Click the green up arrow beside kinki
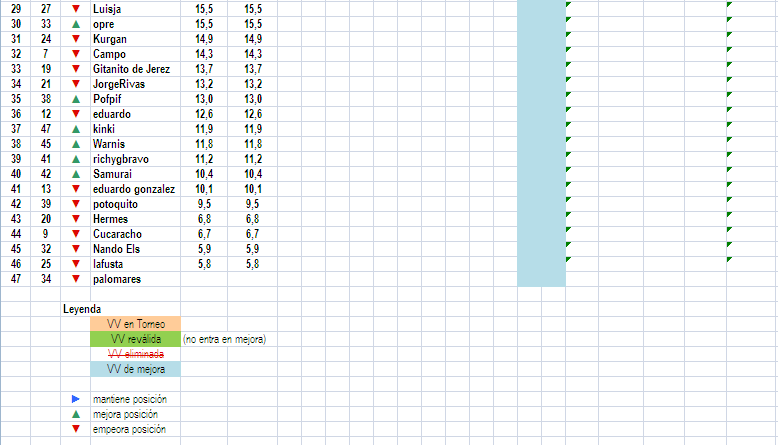This screenshot has height=445, width=778. (76, 129)
